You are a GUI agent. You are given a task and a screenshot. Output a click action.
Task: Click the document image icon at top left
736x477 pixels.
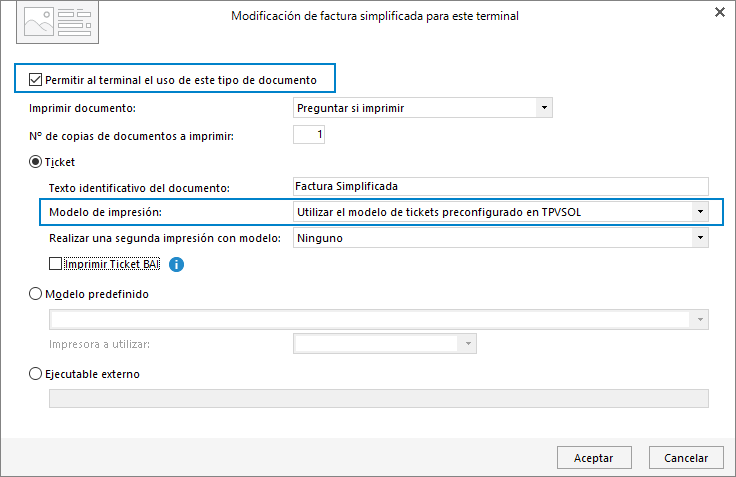(x=57, y=23)
